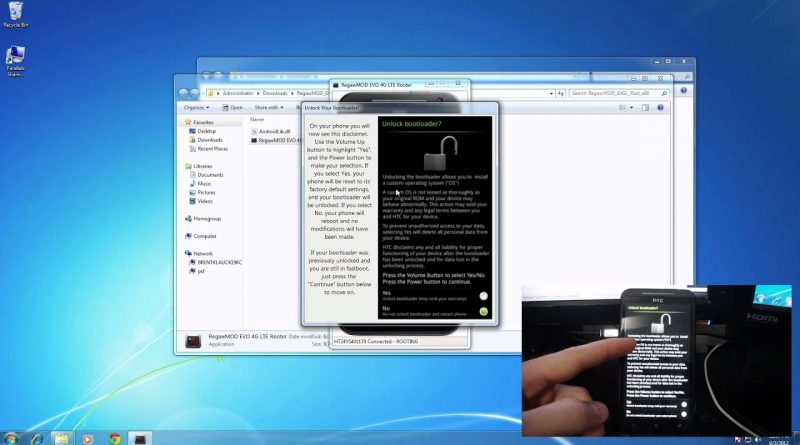The height and width of the screenshot is (445, 800).
Task: Click the folder icon in the address bar
Action: point(210,93)
